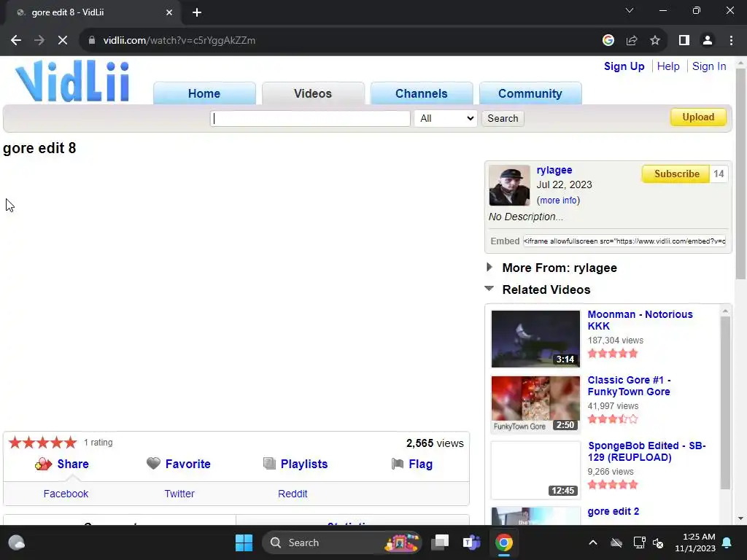
Task: Open the Home tab
Action: pos(204,93)
